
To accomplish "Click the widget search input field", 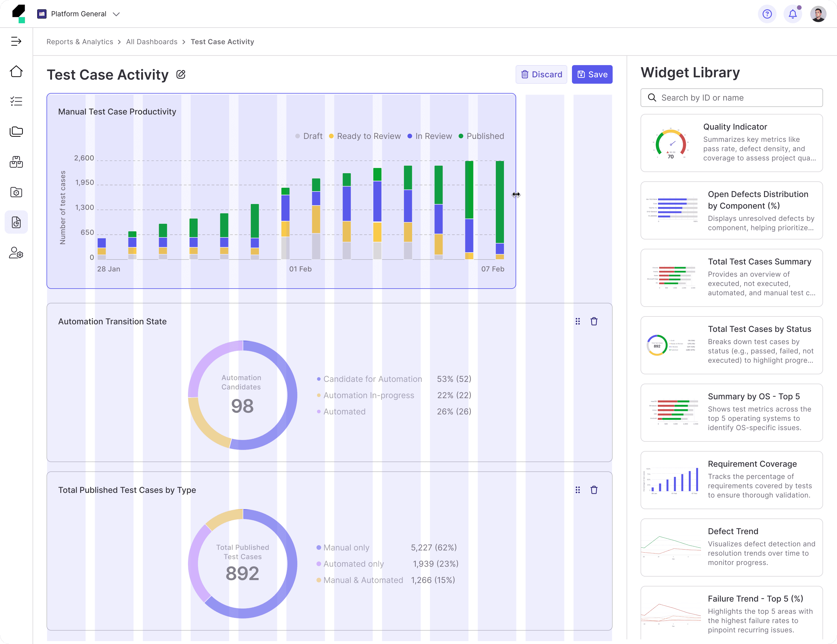I will tap(731, 98).
